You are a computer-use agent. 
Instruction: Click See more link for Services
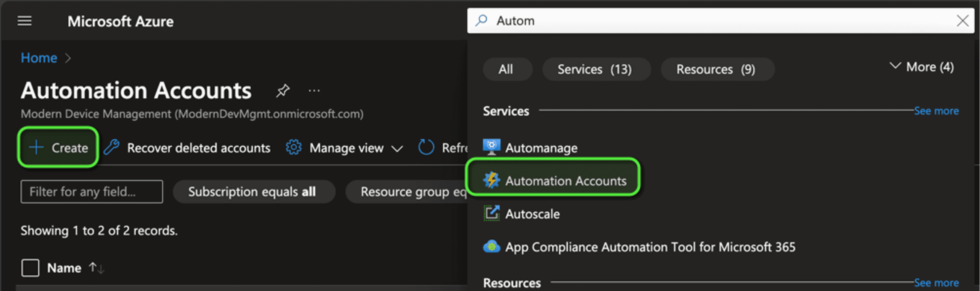[936, 111]
